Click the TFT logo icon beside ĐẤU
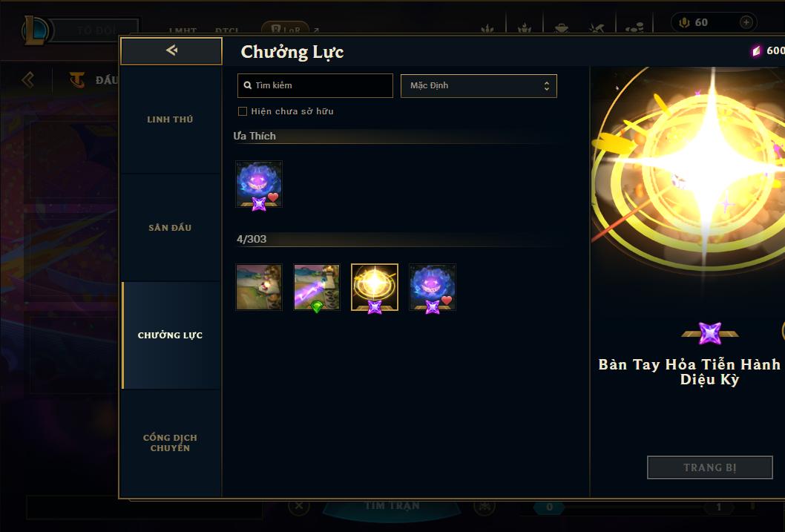Image resolution: width=785 pixels, height=532 pixels. tap(76, 79)
